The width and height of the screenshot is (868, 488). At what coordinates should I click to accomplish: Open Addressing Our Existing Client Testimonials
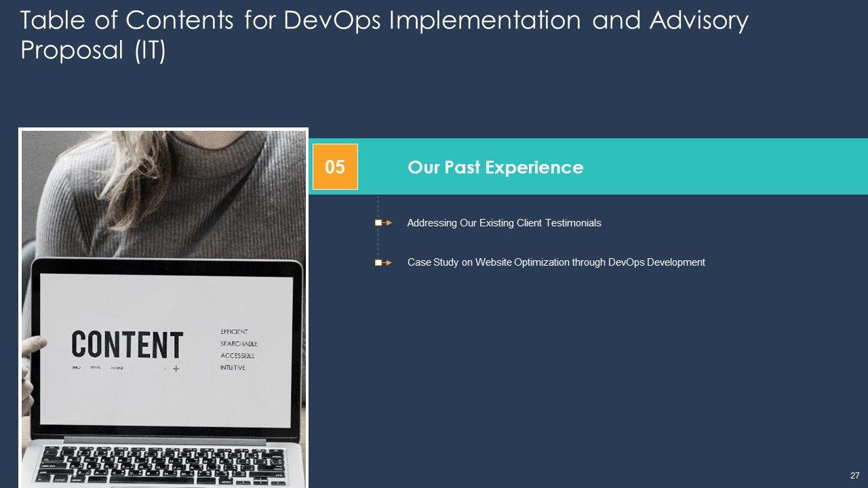click(504, 223)
